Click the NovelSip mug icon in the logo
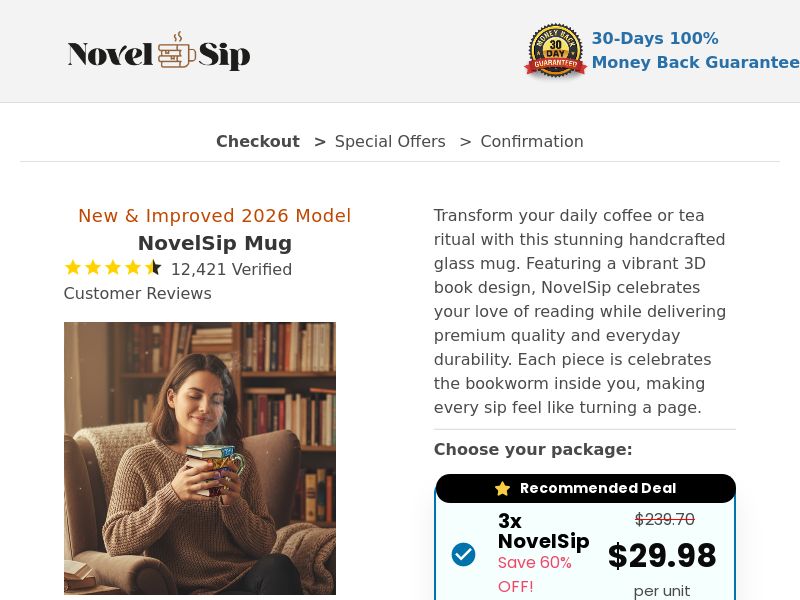 (184, 56)
